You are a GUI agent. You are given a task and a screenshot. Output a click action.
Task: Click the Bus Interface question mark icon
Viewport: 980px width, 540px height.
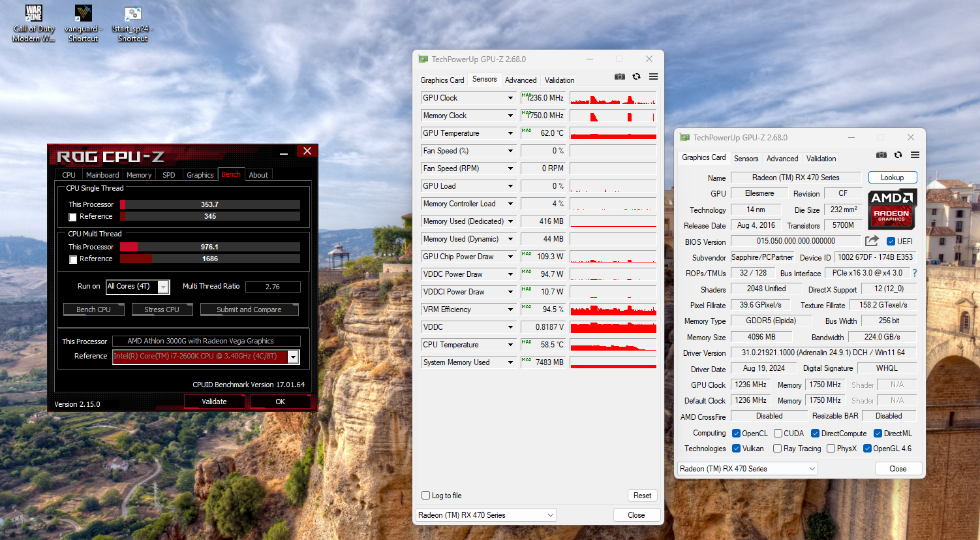pos(914,273)
